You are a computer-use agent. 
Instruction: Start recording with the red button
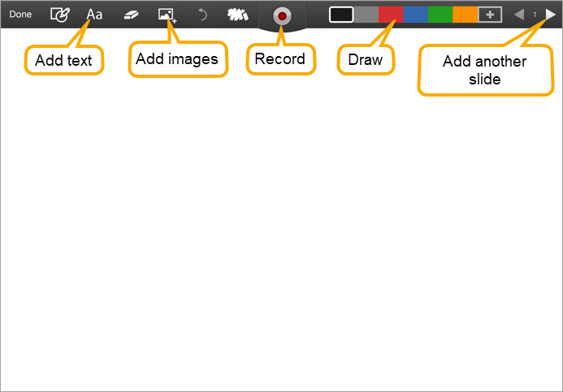[282, 16]
